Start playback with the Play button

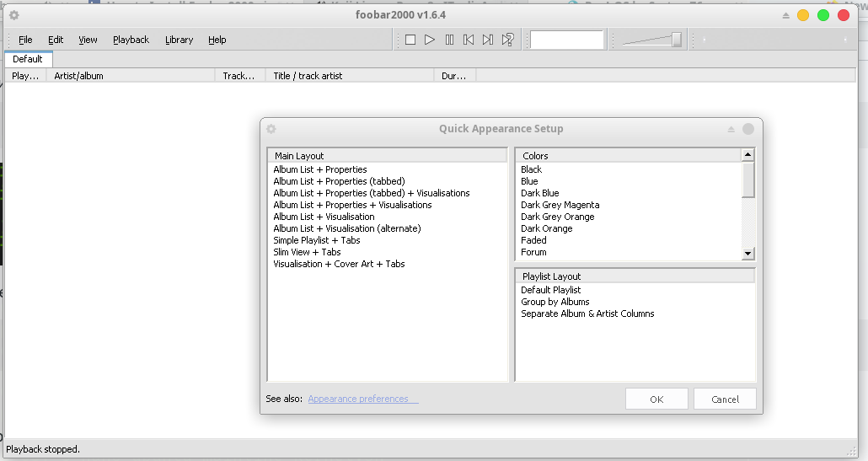click(x=430, y=40)
